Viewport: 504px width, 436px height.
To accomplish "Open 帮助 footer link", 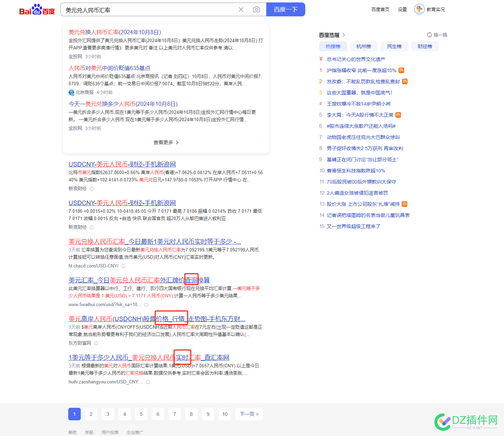I will [72, 432].
